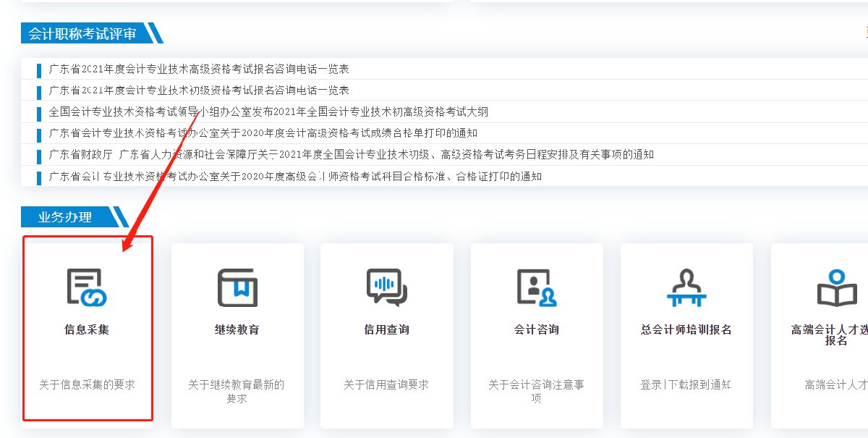The image size is (868, 438).
Task: Open the 考务日程安排及有关事项 notice
Action: click(x=352, y=154)
